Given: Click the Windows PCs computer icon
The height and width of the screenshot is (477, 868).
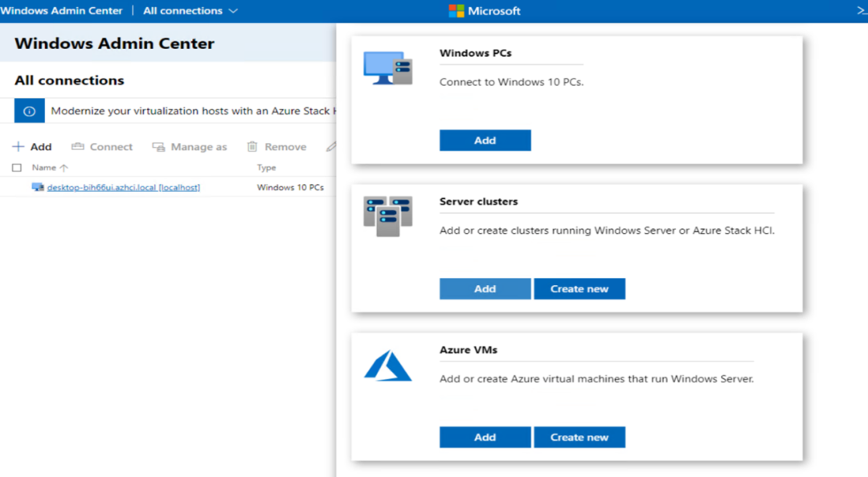Looking at the screenshot, I should 388,67.
